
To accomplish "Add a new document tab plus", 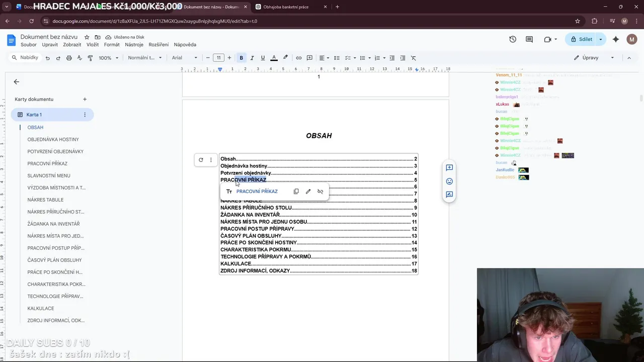I will 85,100.
